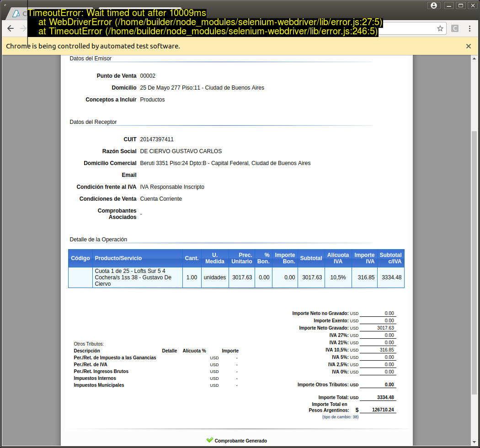
Task: Click Domicilio Comercial Beruti 3351 text
Action: point(225,163)
